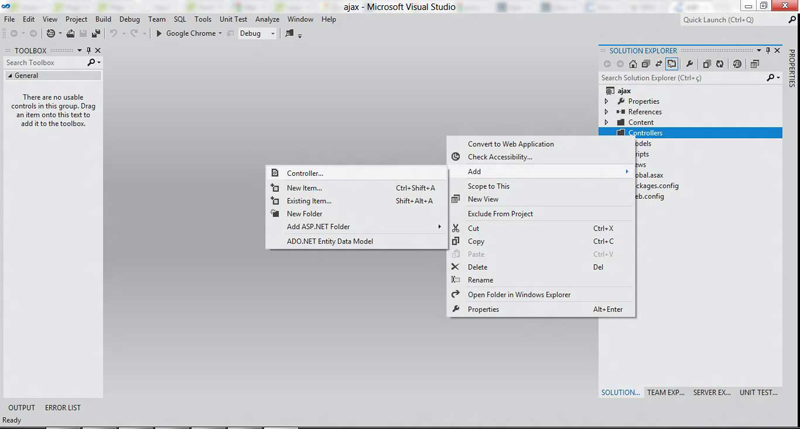
Task: Pin the Toolbox panel with pushpin icon
Action: pos(89,51)
